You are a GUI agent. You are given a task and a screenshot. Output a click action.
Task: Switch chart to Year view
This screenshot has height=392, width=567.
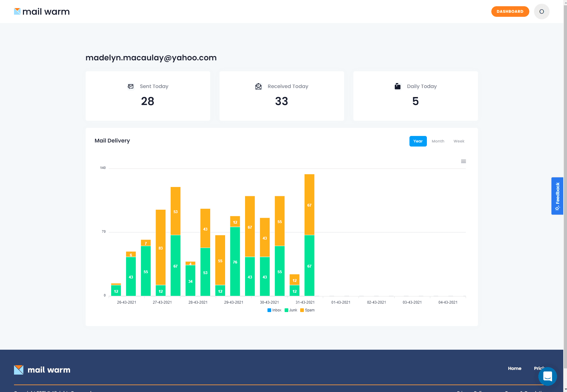(x=418, y=141)
